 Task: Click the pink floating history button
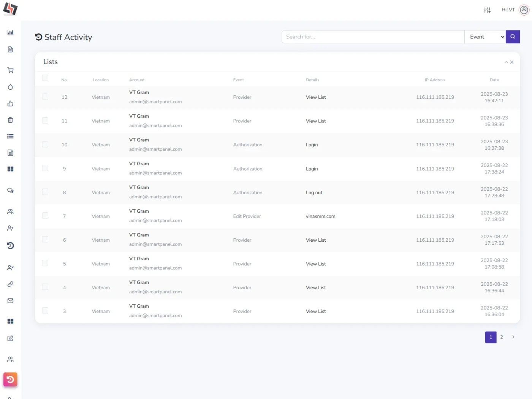tap(10, 379)
